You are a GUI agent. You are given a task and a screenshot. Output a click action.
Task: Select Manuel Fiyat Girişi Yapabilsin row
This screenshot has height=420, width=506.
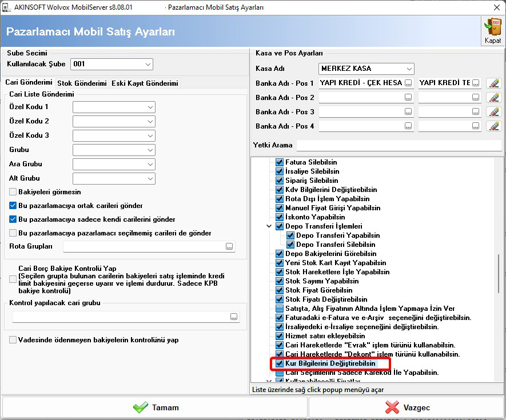(x=333, y=208)
